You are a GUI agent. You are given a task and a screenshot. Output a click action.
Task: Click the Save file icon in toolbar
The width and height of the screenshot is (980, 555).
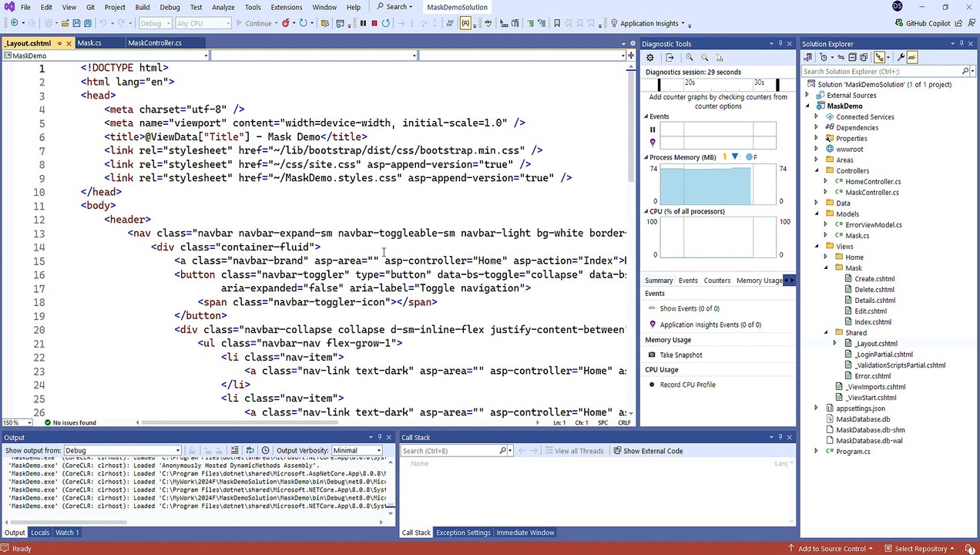pos(76,23)
